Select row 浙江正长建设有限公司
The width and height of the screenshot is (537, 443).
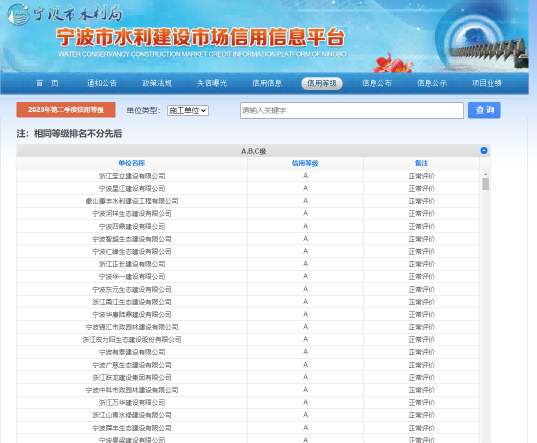pos(248,264)
